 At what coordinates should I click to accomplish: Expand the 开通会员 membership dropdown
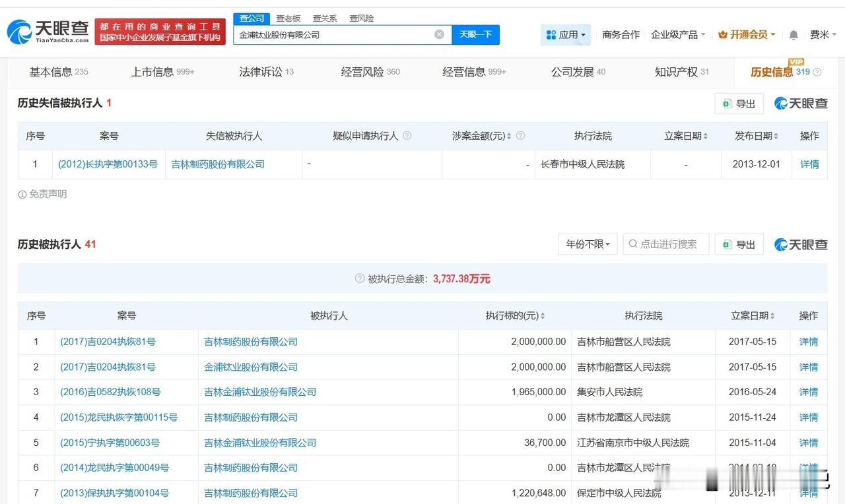pos(747,34)
